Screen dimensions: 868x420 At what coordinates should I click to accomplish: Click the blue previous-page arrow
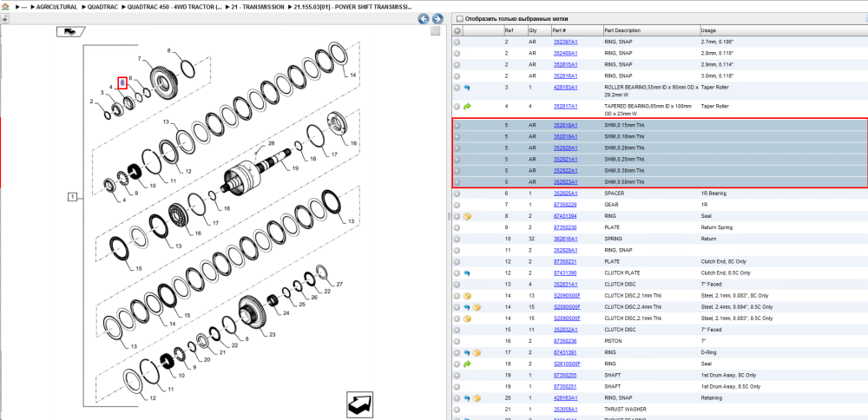[424, 19]
